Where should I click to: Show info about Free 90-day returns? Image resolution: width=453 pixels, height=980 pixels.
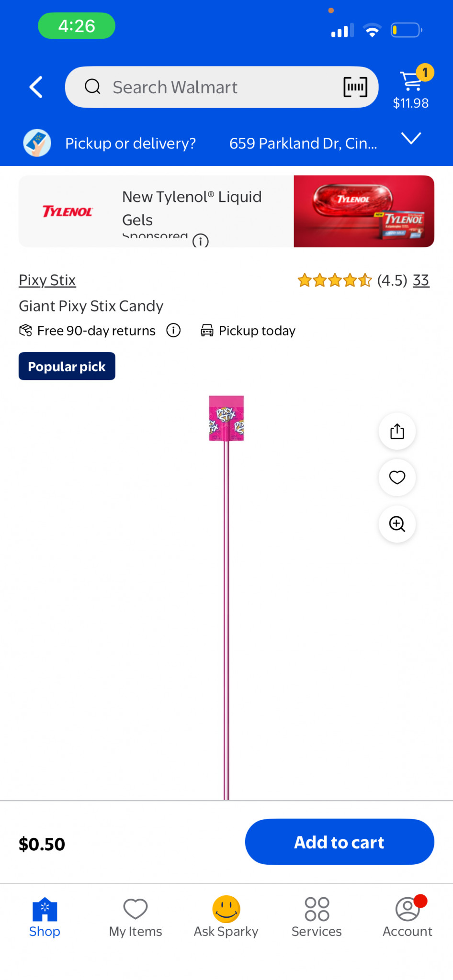[x=173, y=330]
